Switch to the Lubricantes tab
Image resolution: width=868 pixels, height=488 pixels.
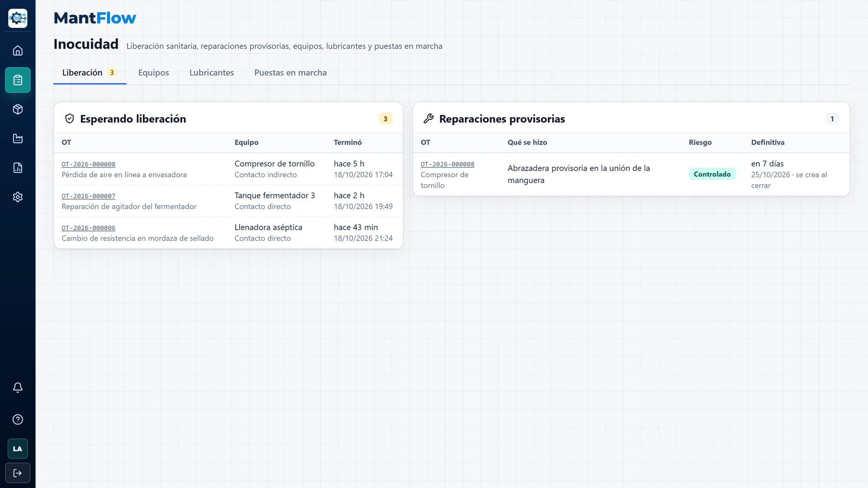(x=212, y=73)
